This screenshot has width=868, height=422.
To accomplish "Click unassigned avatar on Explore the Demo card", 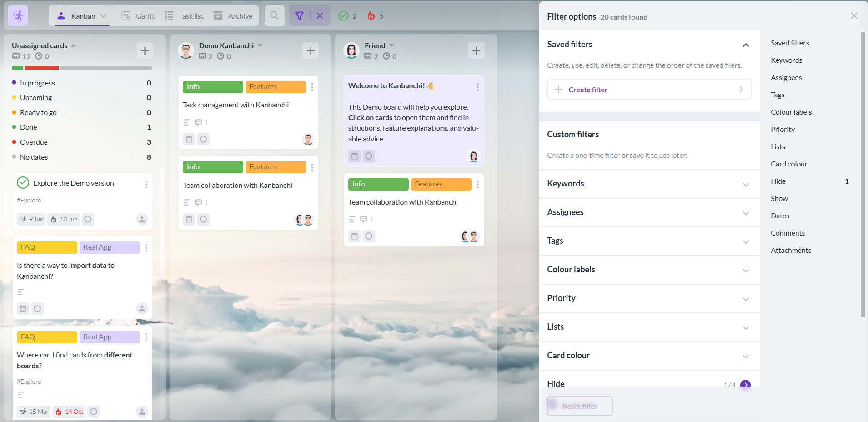I will click(142, 219).
